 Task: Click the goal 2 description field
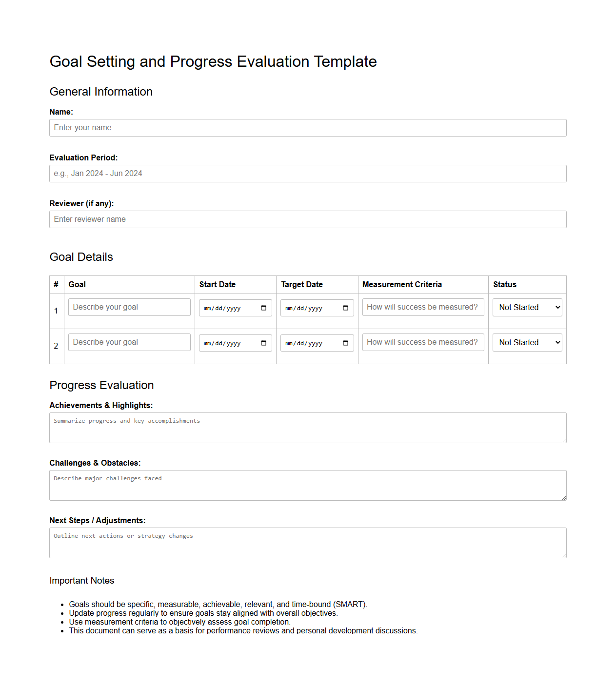pos(129,342)
